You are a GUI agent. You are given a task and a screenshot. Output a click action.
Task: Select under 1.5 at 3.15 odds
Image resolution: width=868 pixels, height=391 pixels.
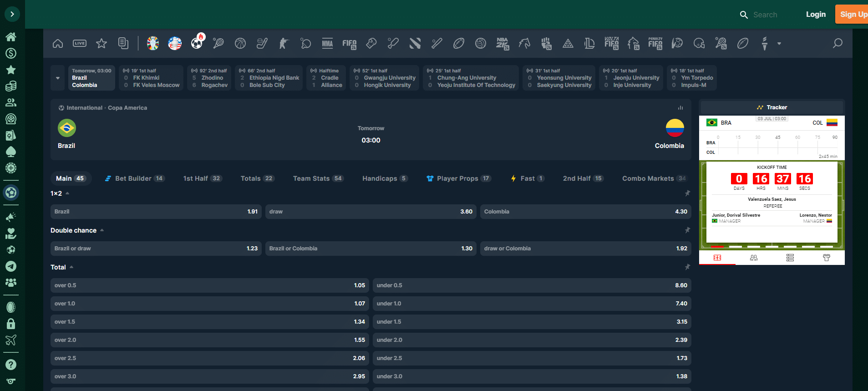pyautogui.click(x=532, y=322)
